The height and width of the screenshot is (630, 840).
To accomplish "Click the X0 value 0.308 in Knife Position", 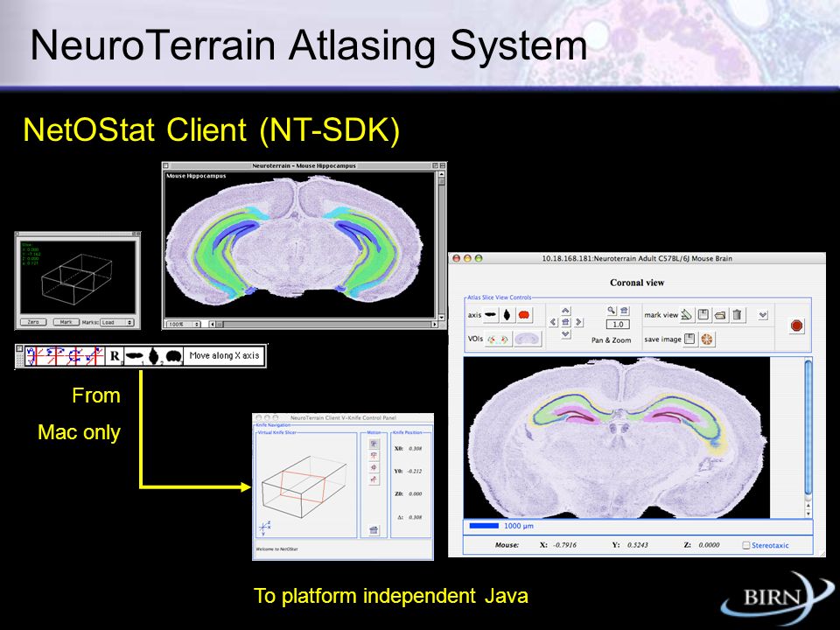I will 415,448.
